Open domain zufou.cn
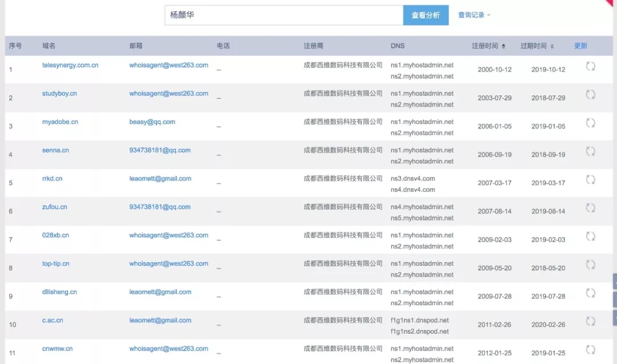This screenshot has width=617, height=364. pyautogui.click(x=54, y=207)
